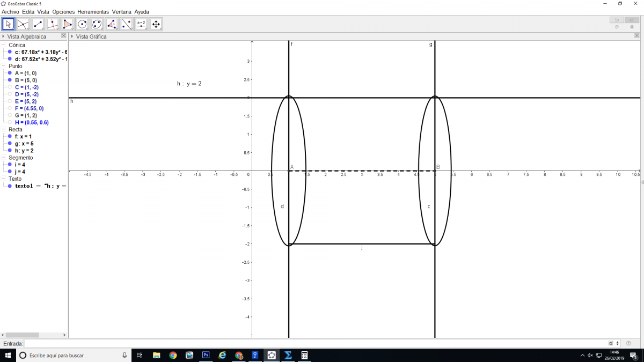
Task: Collapse the Cónica tree group
Action: tap(4, 45)
